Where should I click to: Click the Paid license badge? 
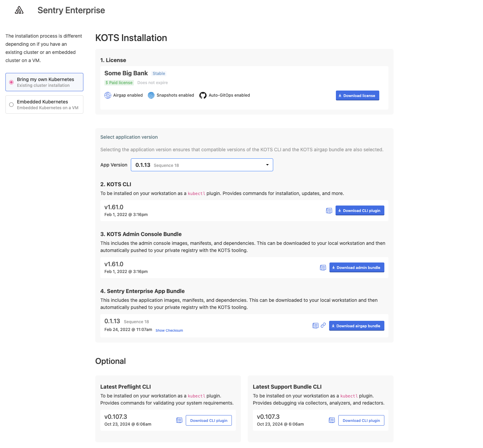(119, 83)
